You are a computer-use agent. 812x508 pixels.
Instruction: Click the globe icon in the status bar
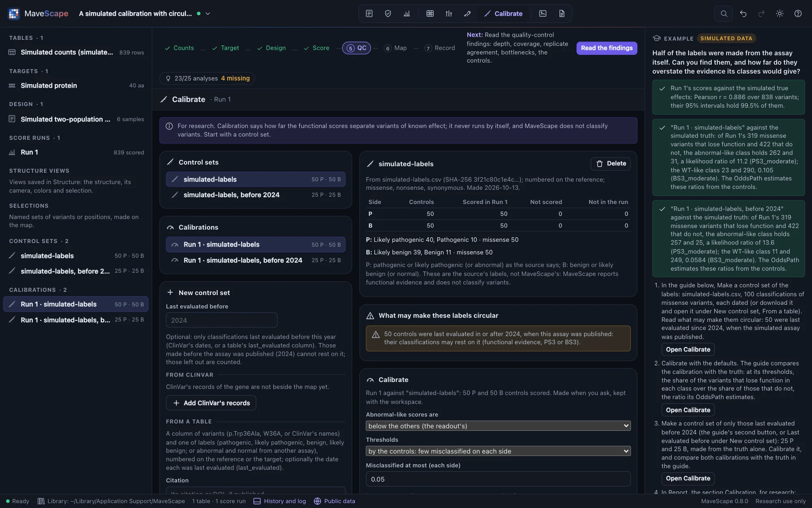(x=317, y=501)
